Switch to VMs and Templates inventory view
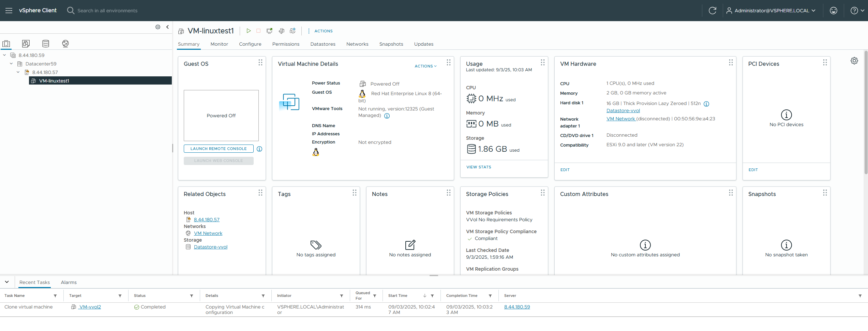 point(26,44)
